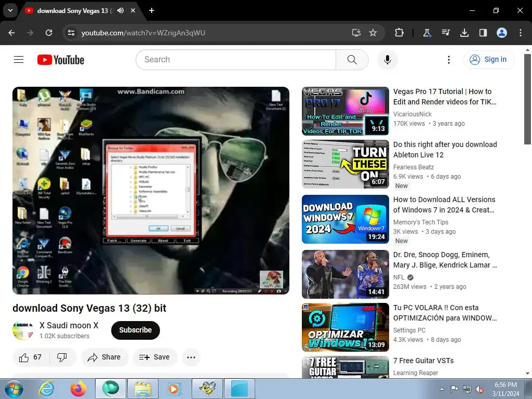The image size is (532, 399).
Task: Toggle the browser side panel
Action: tap(483, 33)
